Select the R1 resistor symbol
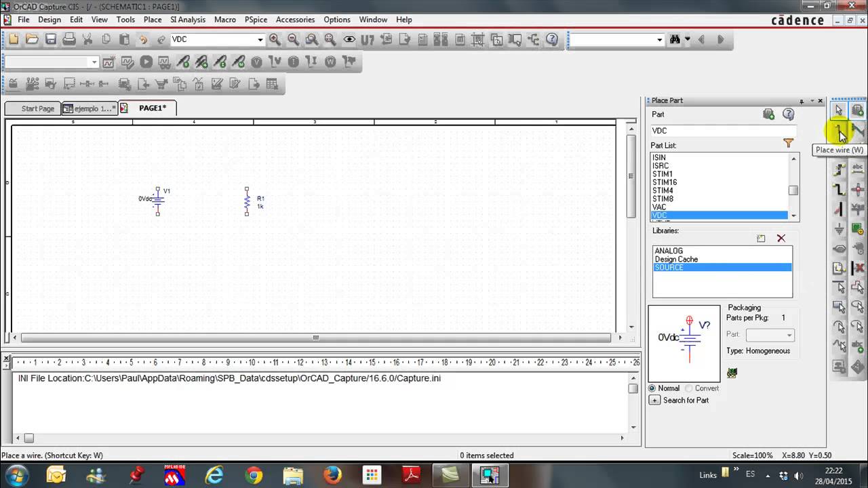868x488 pixels. tap(247, 202)
